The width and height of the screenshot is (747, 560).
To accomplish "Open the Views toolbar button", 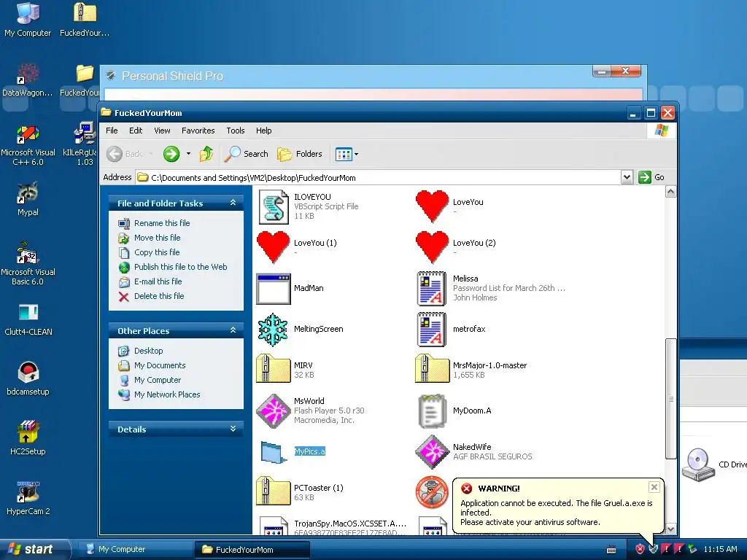I will click(x=347, y=154).
